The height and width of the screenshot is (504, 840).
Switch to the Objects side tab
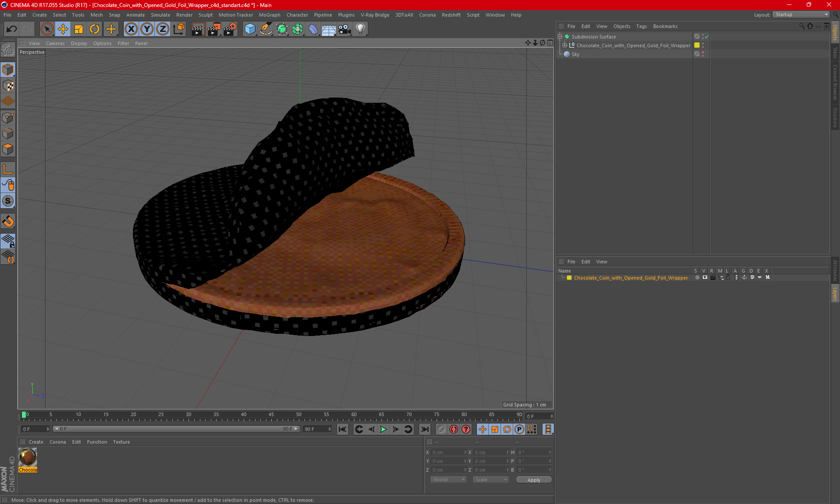coord(835,32)
